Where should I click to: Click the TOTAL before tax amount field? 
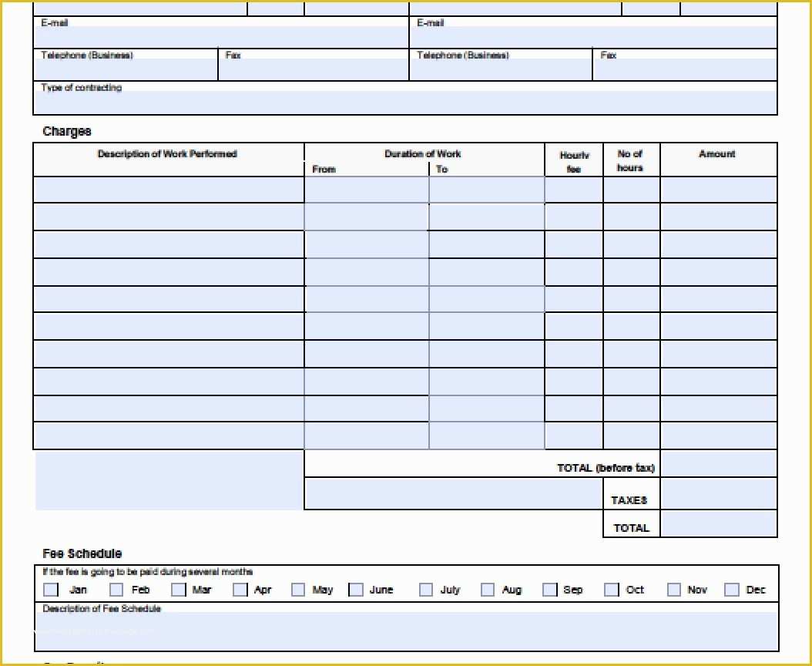tap(718, 464)
